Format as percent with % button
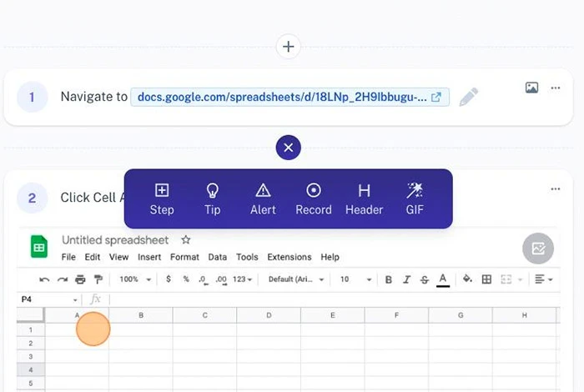 pyautogui.click(x=186, y=279)
